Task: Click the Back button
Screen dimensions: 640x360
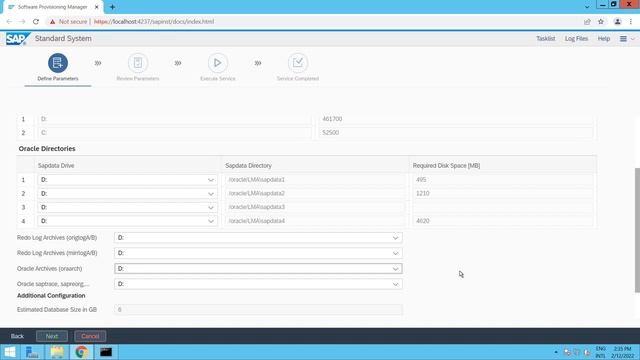Action: click(17, 336)
